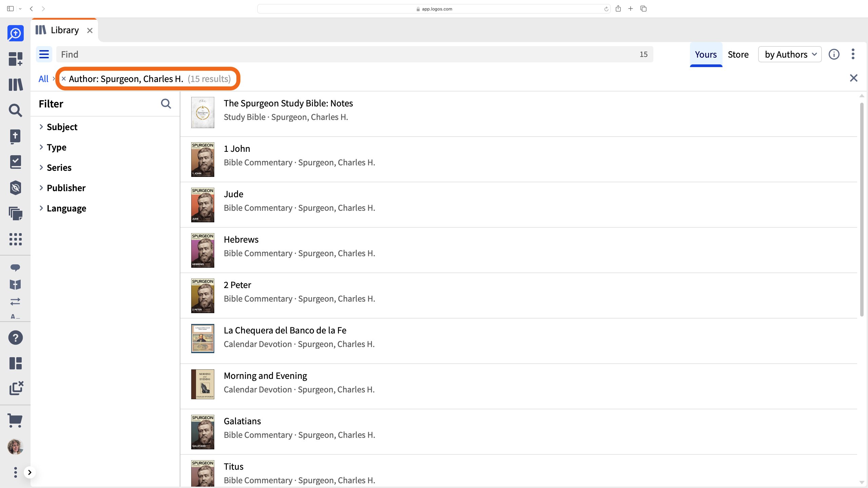
Task: Click the browser back arrow
Action: coord(31,9)
